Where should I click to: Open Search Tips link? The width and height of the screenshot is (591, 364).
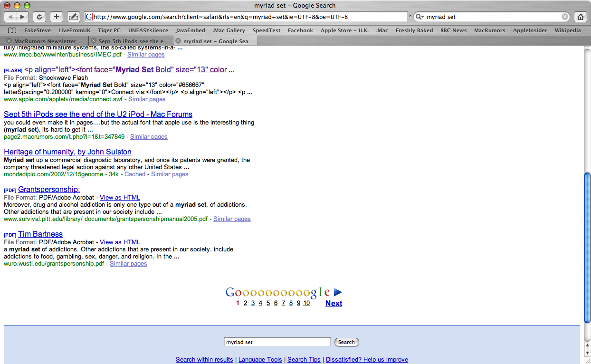(304, 359)
